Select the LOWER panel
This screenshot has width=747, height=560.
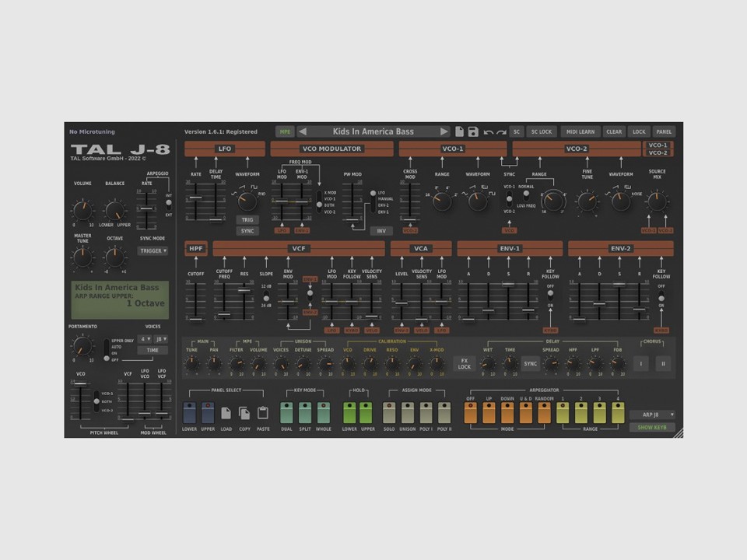[190, 412]
